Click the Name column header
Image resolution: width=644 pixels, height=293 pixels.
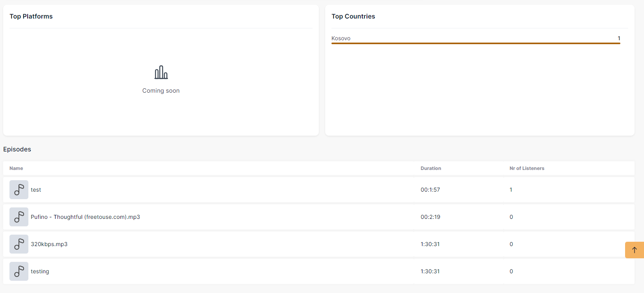pyautogui.click(x=16, y=168)
